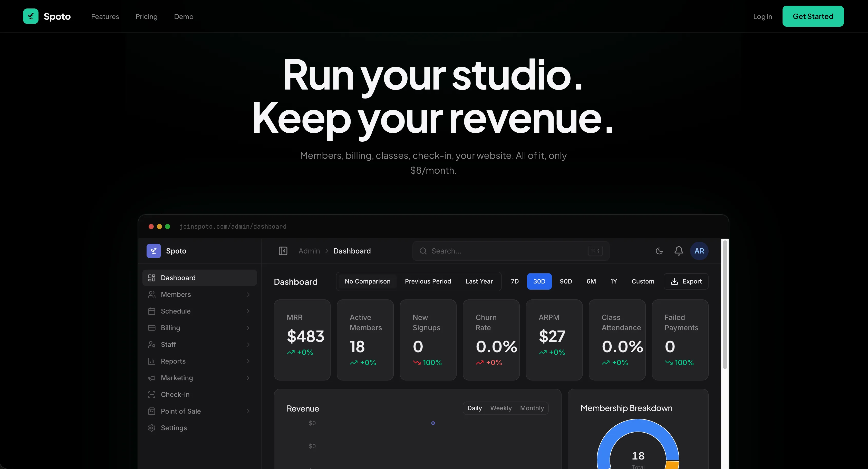Open the Dashboard sidebar item
This screenshot has height=469, width=868.
(199, 278)
